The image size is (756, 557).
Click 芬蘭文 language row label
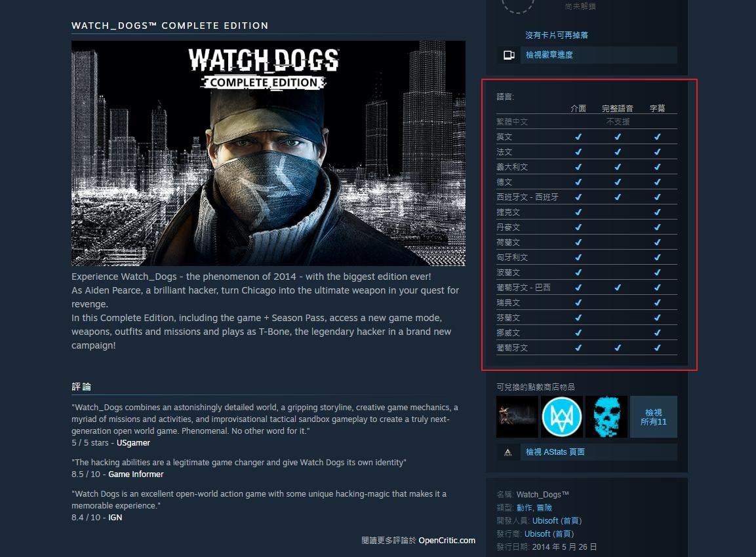508,318
